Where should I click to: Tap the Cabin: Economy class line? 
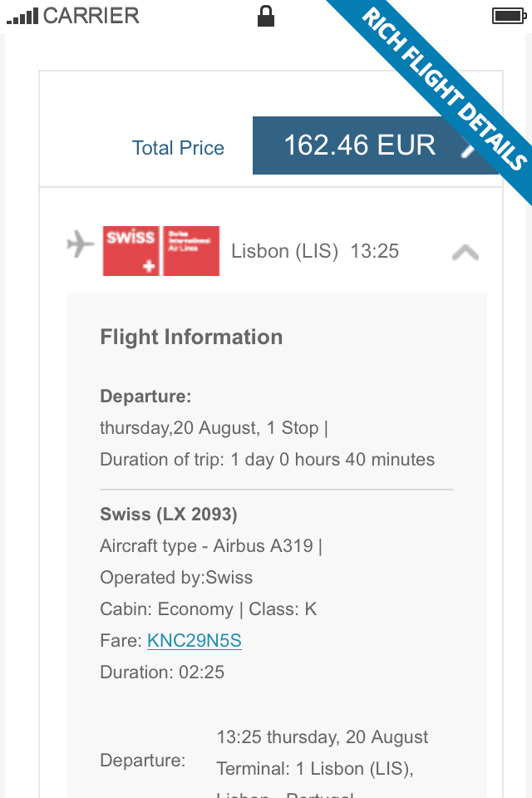tap(208, 609)
